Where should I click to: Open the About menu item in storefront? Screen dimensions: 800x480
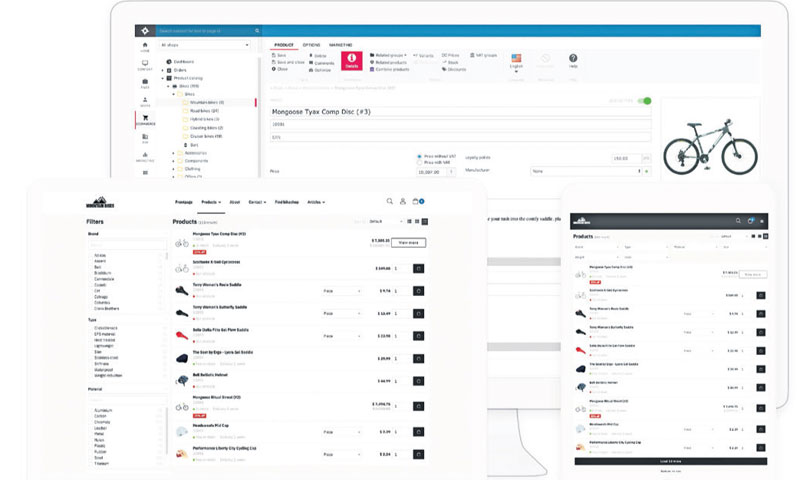[234, 201]
